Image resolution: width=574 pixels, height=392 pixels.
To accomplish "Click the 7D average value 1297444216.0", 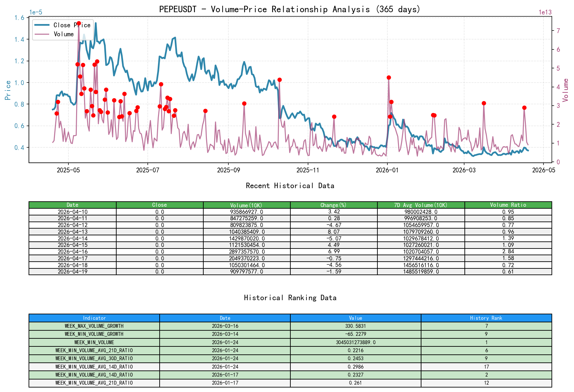I will (x=421, y=258).
